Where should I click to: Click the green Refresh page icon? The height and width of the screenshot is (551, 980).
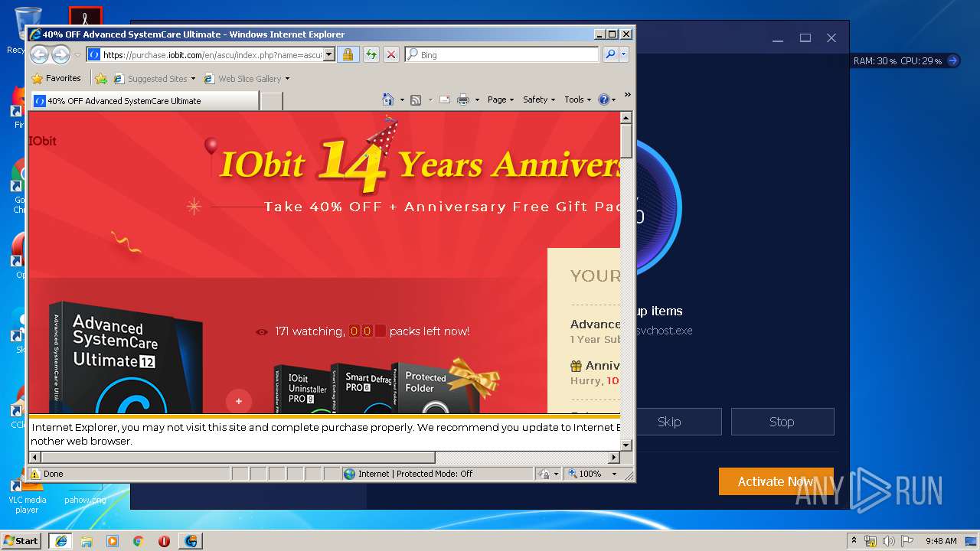371,54
